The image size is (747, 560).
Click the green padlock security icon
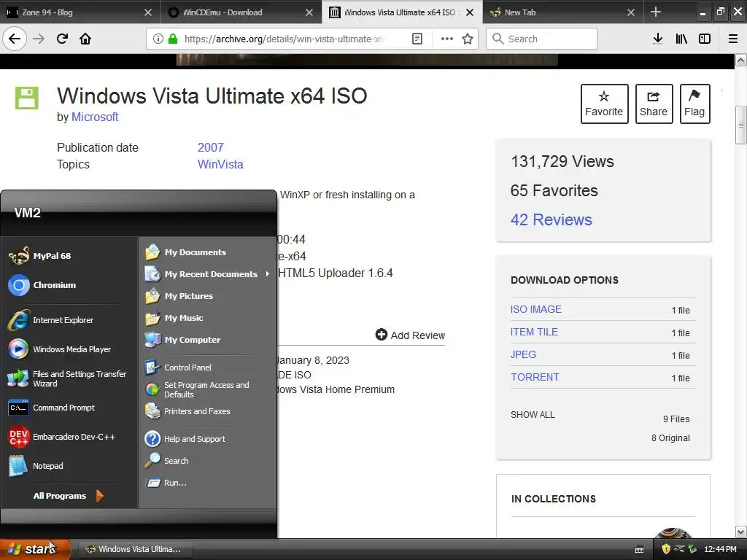[x=173, y=39]
